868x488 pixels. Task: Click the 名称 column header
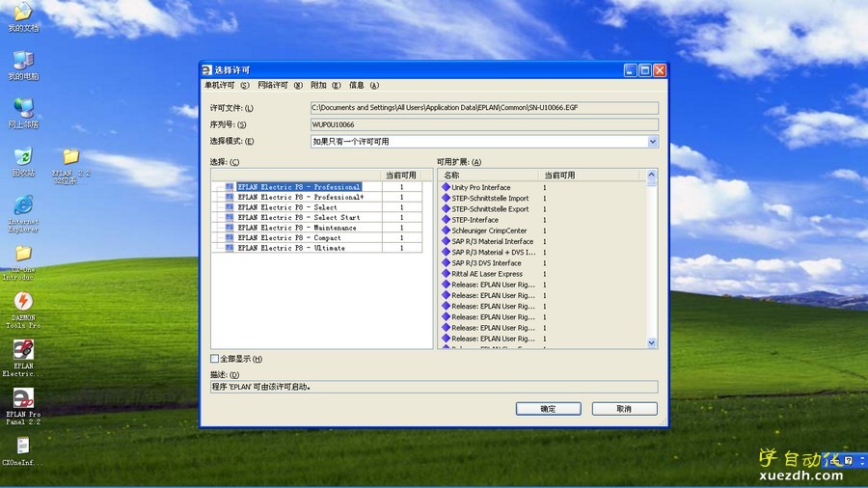click(489, 176)
